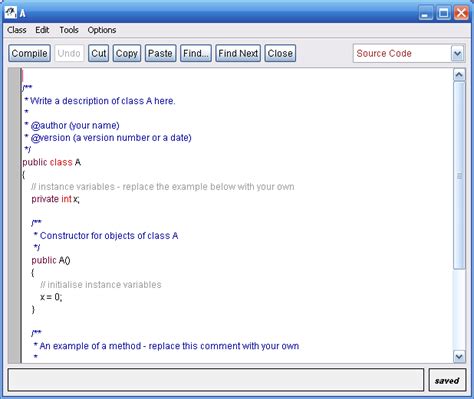Click the Copy button
This screenshot has width=474, height=399.
[127, 53]
